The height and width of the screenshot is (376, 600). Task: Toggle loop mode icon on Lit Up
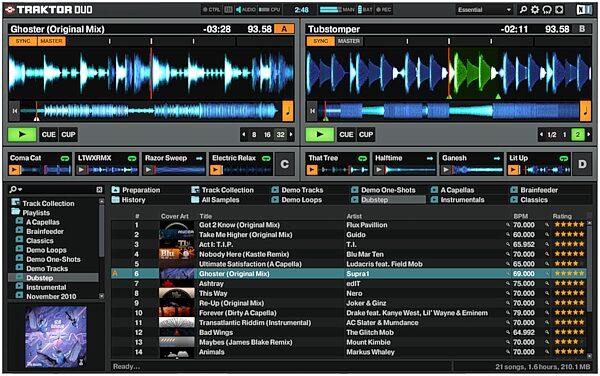click(564, 158)
